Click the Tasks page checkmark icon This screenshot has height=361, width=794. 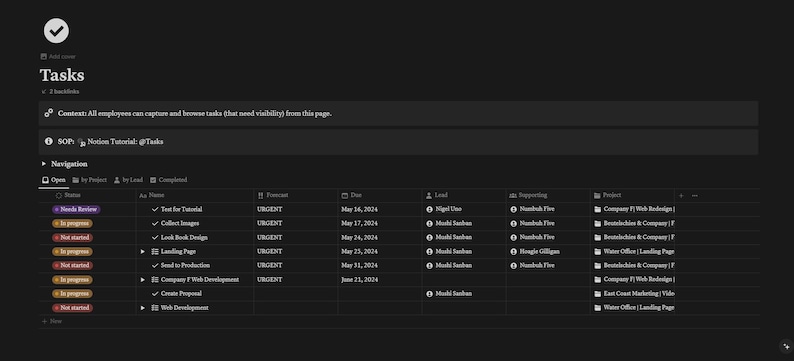click(56, 30)
